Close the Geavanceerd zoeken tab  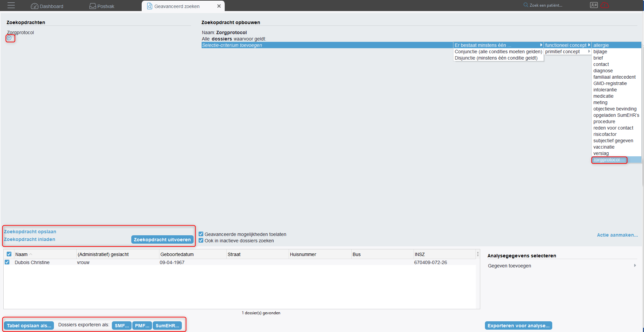219,6
